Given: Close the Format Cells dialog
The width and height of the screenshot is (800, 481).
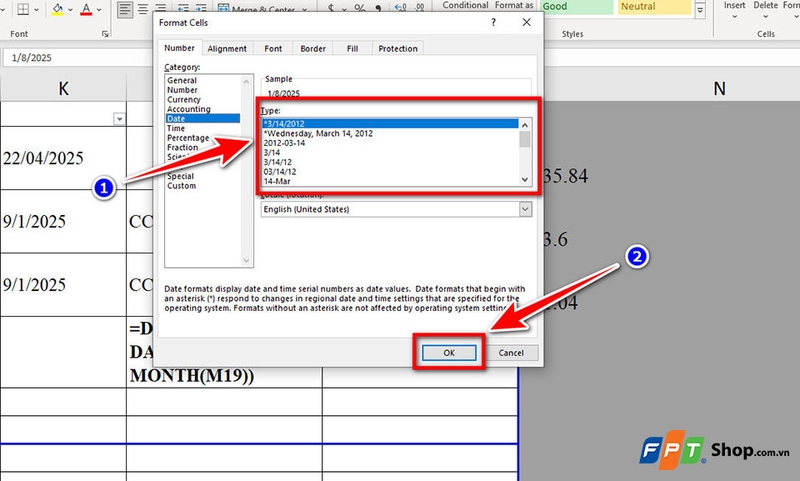Looking at the screenshot, I should (x=527, y=22).
